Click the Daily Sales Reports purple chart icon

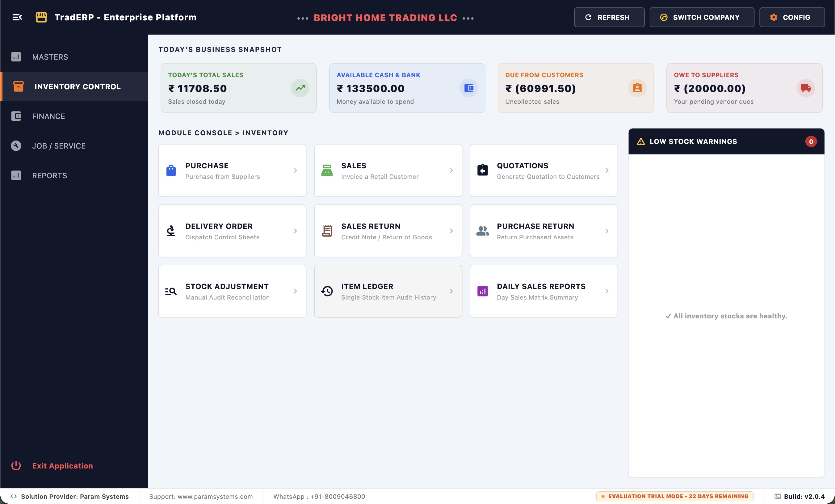pyautogui.click(x=483, y=291)
